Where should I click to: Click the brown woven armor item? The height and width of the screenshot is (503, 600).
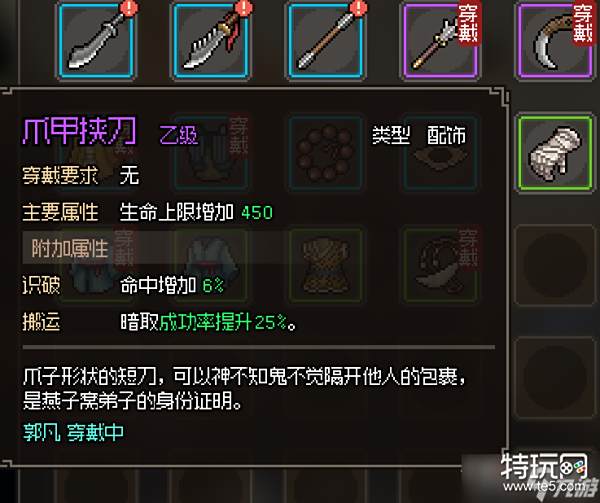[x=326, y=265]
